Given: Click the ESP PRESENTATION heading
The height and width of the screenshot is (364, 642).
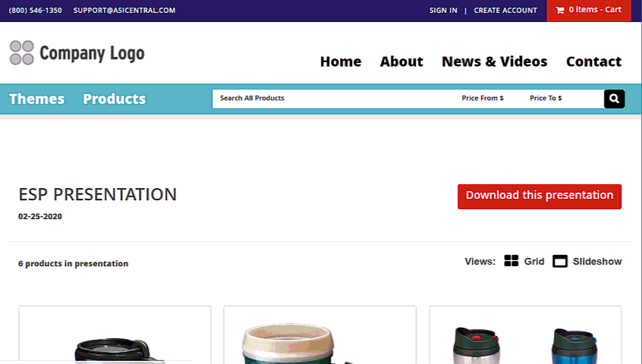Looking at the screenshot, I should coord(97,195).
